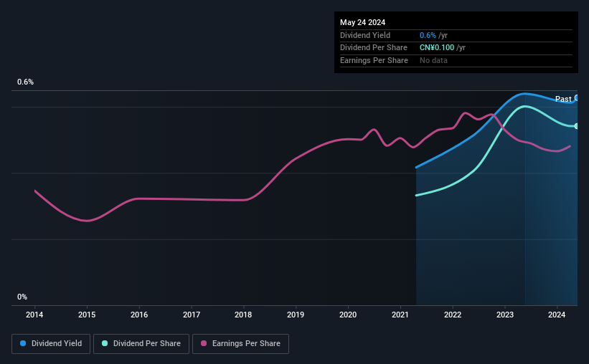Screen dimensions: 589x364
Task: Click the CN¥0.100 dividend per share value
Action: (437, 48)
